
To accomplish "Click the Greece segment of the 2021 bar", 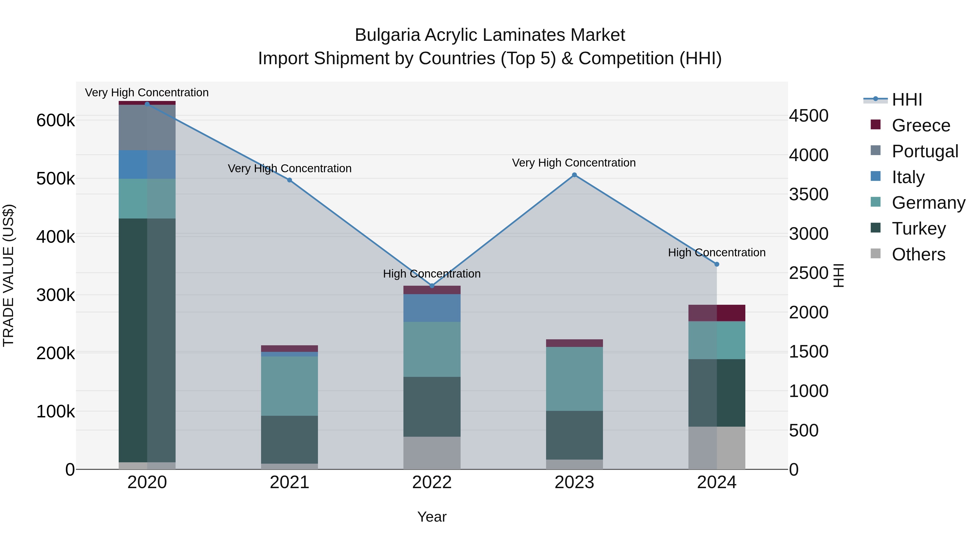I will pos(290,349).
